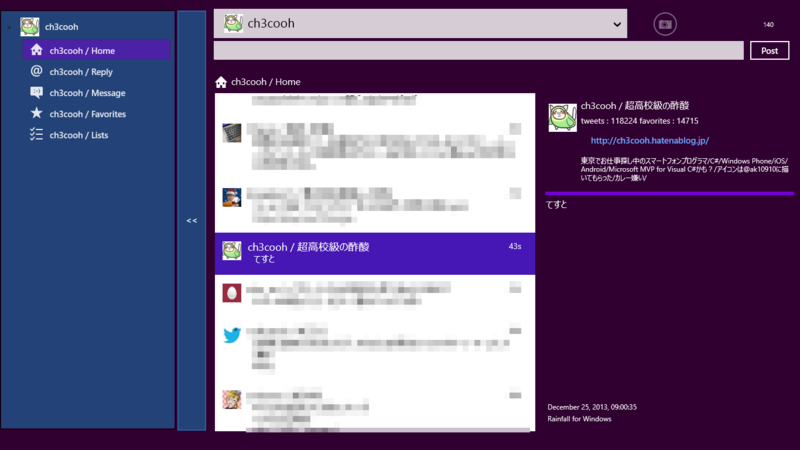Click the 140 character counter
800x450 pixels.
768,24
